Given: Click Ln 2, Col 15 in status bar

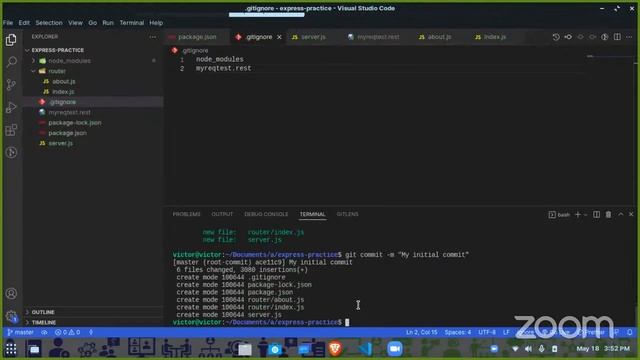Looking at the screenshot, I should (x=422, y=332).
